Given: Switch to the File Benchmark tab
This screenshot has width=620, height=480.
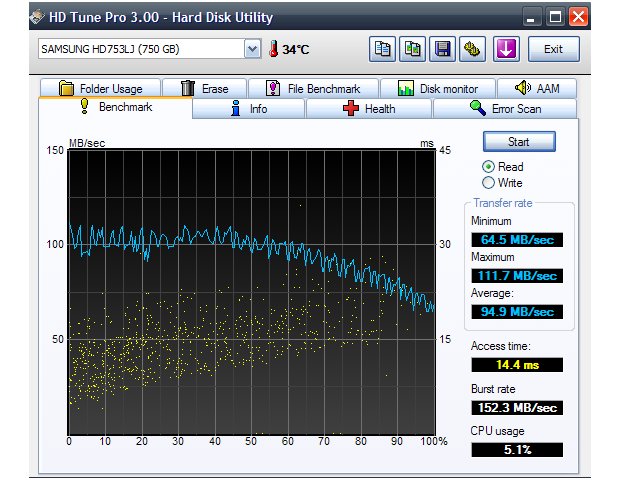Looking at the screenshot, I should 313,89.
